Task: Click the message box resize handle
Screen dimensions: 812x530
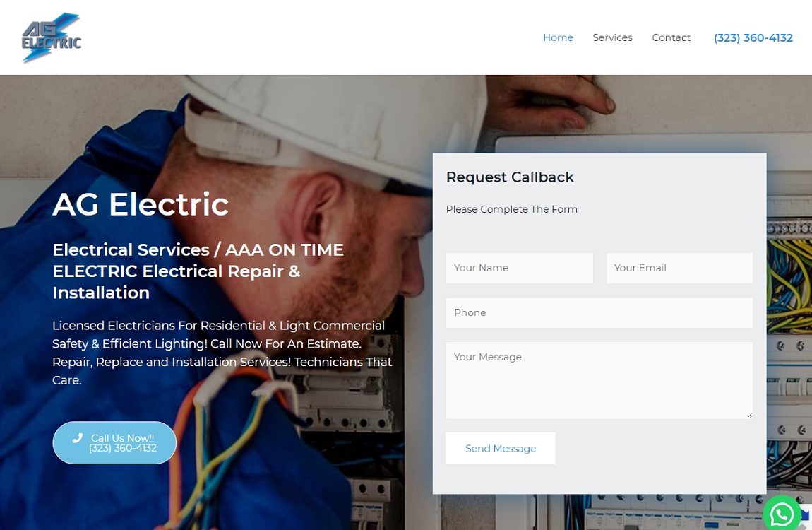Action: tap(749, 415)
